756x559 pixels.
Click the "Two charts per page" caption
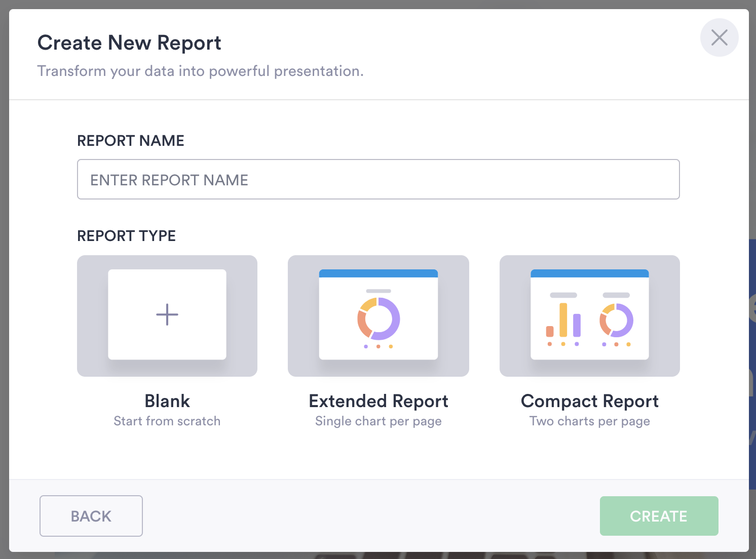pos(590,421)
